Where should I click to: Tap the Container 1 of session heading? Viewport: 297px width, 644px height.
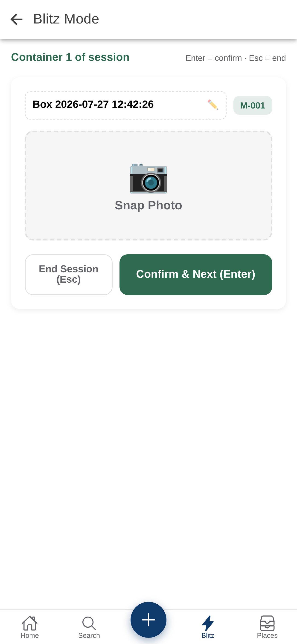[70, 57]
